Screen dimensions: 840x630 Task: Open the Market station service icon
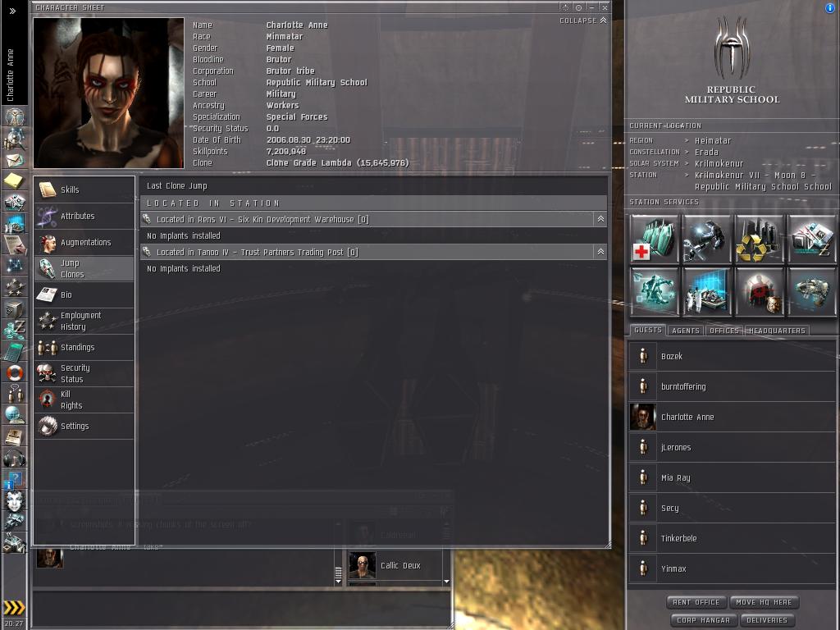click(x=811, y=239)
